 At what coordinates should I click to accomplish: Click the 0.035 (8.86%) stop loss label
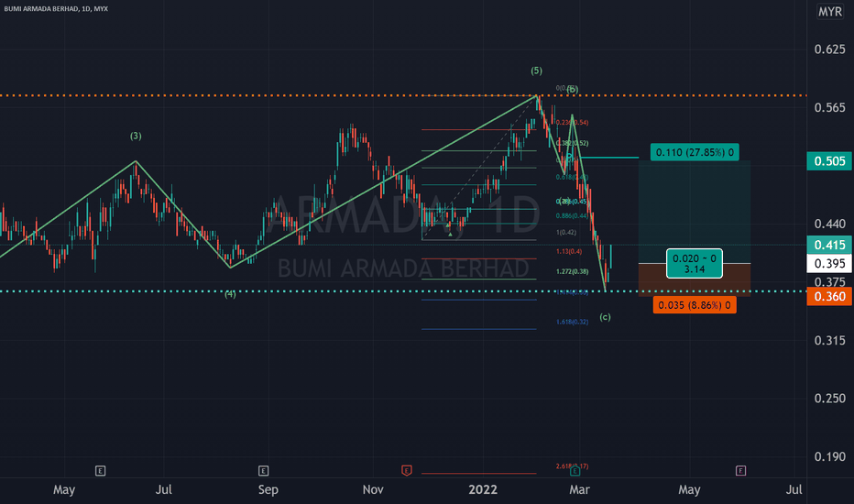(695, 305)
